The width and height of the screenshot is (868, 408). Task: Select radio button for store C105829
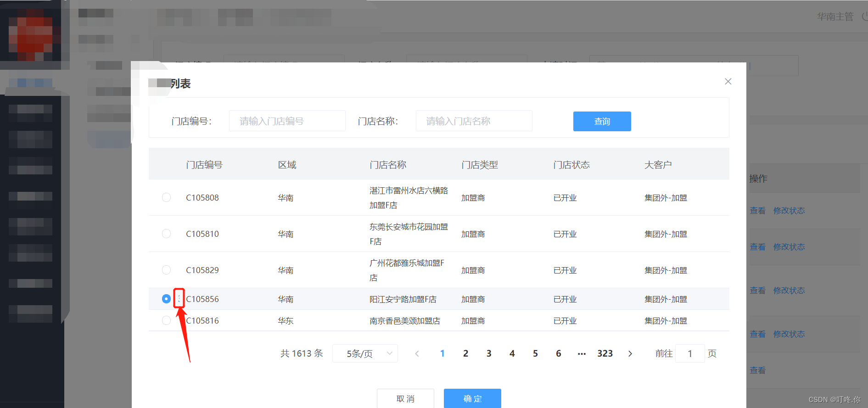166,270
